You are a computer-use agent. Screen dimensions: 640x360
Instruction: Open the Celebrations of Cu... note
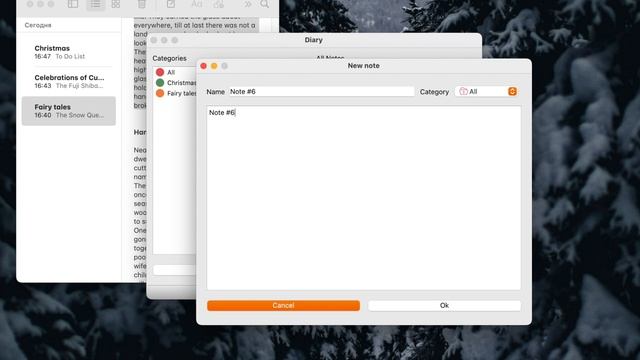tap(69, 82)
